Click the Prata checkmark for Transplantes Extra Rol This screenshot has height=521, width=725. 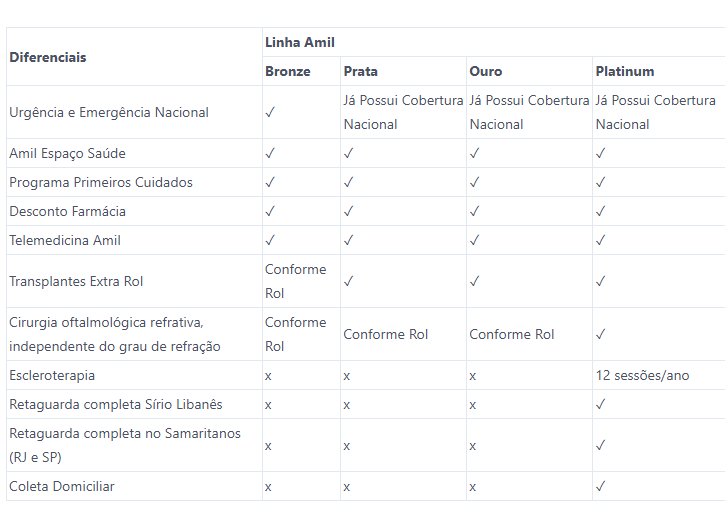click(x=349, y=282)
